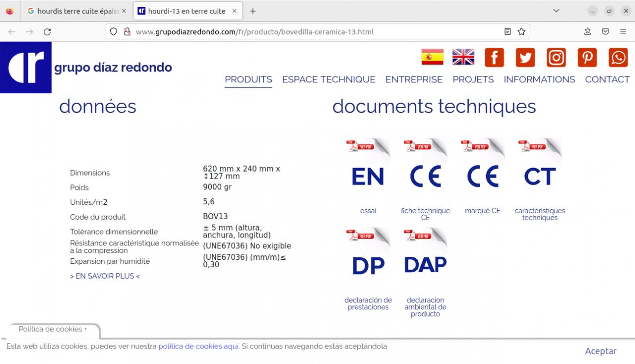Click the marqué CE label

tap(483, 211)
